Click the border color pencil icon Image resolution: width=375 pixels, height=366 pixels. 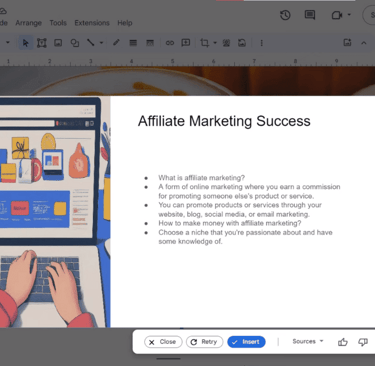[116, 42]
